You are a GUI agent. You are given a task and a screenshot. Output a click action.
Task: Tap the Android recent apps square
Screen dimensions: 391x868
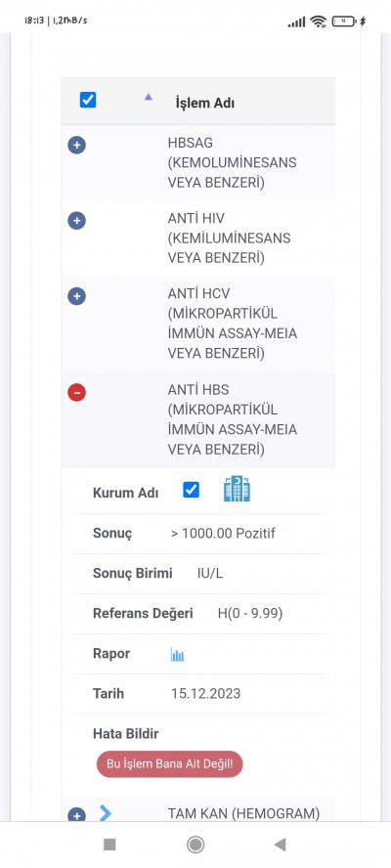tap(109, 845)
